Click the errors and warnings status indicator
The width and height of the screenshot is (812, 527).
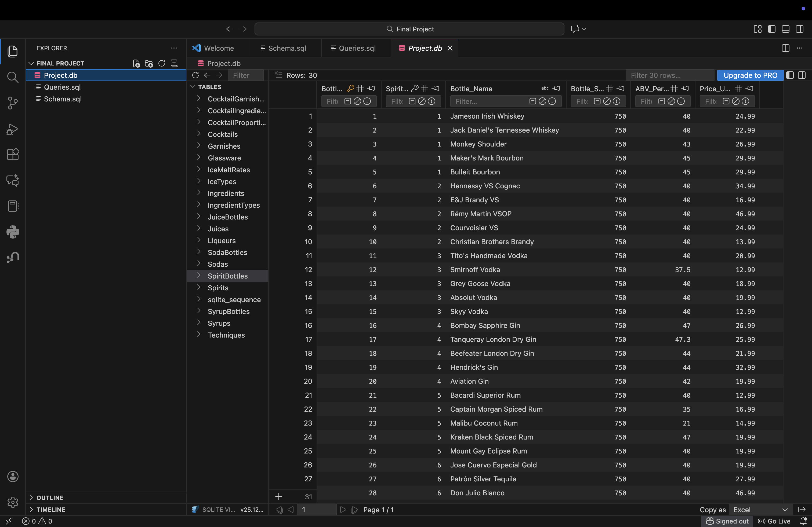[x=37, y=521]
